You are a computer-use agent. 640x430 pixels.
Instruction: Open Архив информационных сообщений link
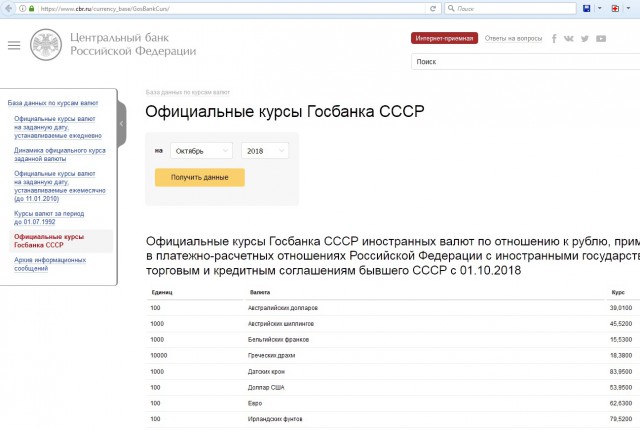[x=50, y=264]
